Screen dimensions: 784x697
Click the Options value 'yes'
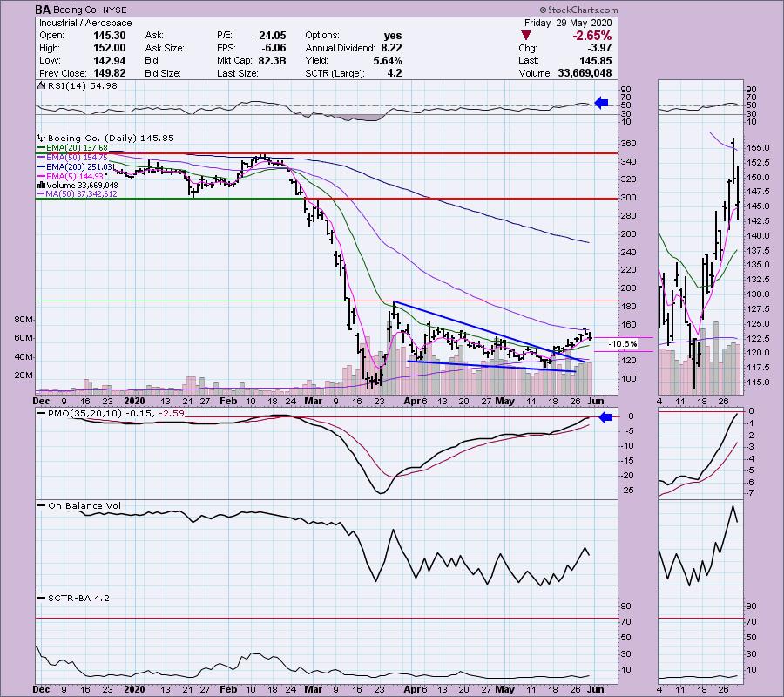coord(393,36)
